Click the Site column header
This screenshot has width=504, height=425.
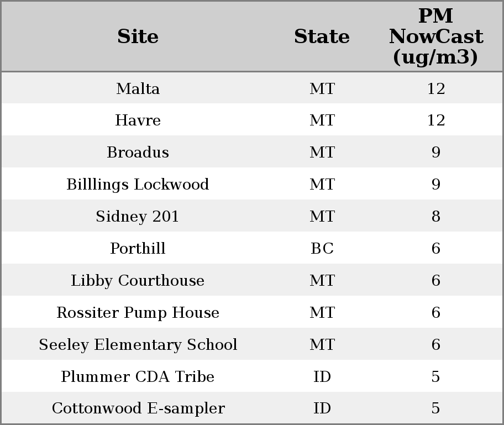point(138,36)
